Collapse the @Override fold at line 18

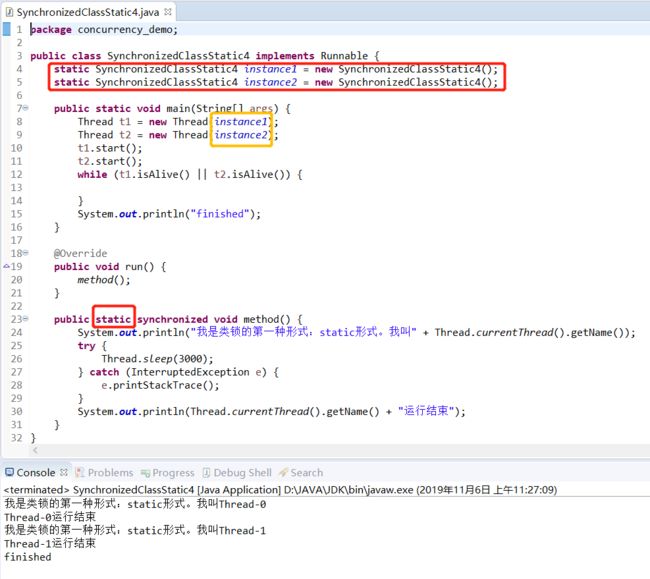(25, 252)
